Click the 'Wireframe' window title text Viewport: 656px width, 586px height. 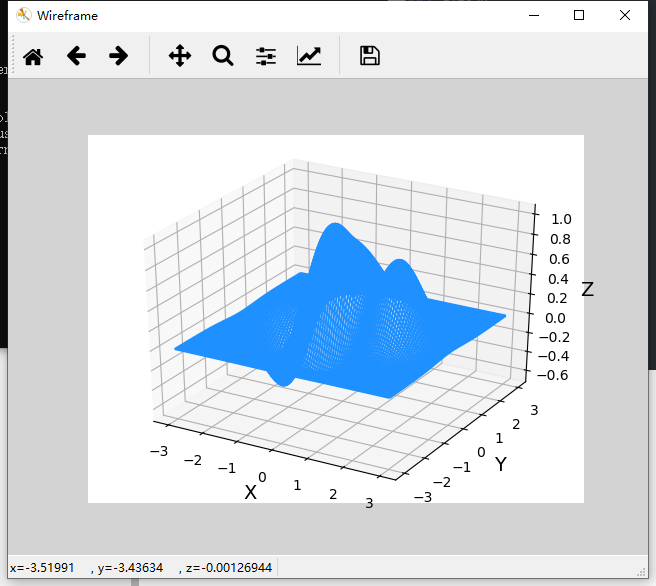coord(67,16)
